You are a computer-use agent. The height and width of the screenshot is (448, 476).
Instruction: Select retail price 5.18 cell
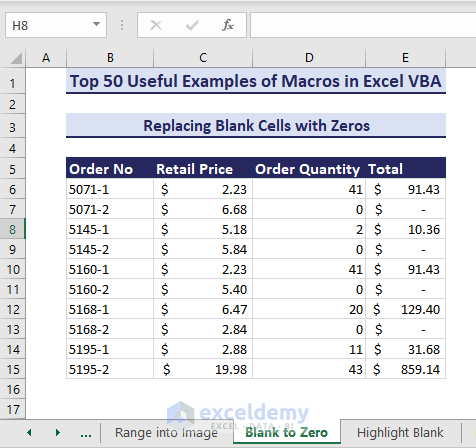click(203, 229)
